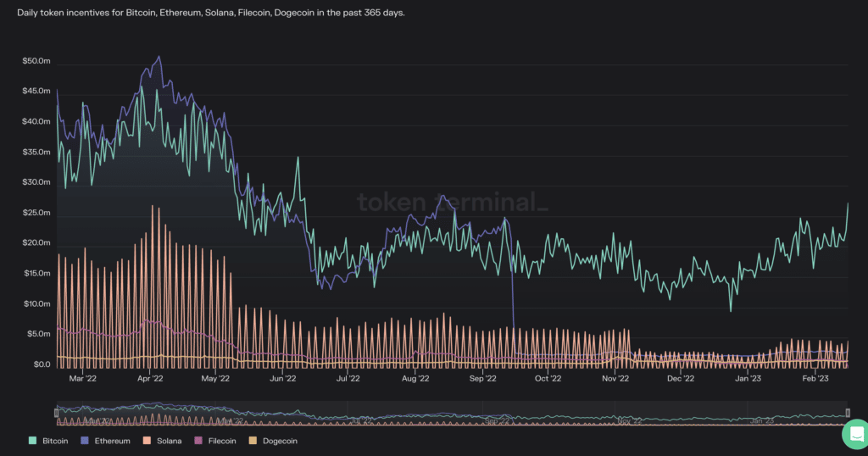Click the right handle of the range navigator
This screenshot has width=868, height=456.
[x=847, y=414]
